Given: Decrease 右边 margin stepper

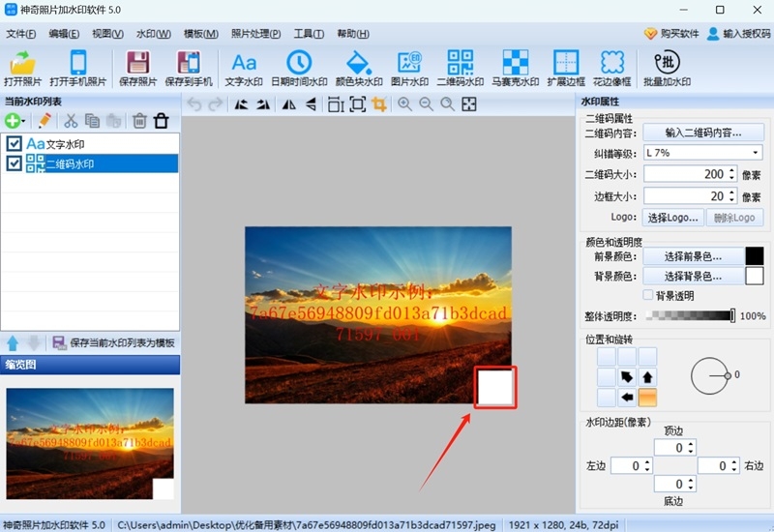Looking at the screenshot, I should click(x=734, y=469).
